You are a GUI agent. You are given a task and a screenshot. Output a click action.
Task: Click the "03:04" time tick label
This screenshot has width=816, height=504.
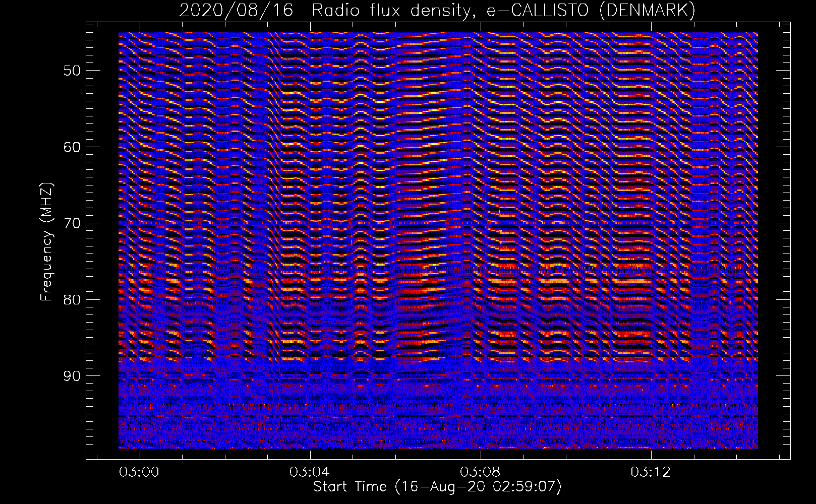(x=309, y=472)
